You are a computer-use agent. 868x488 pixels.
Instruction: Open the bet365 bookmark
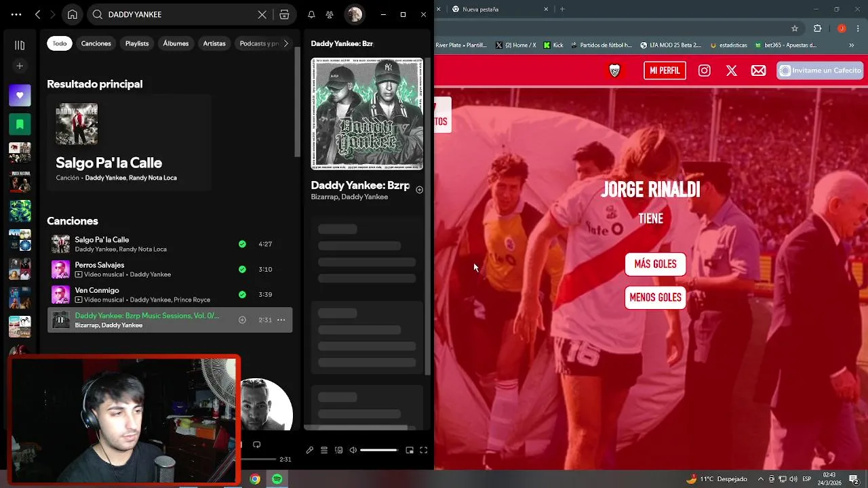coord(785,45)
